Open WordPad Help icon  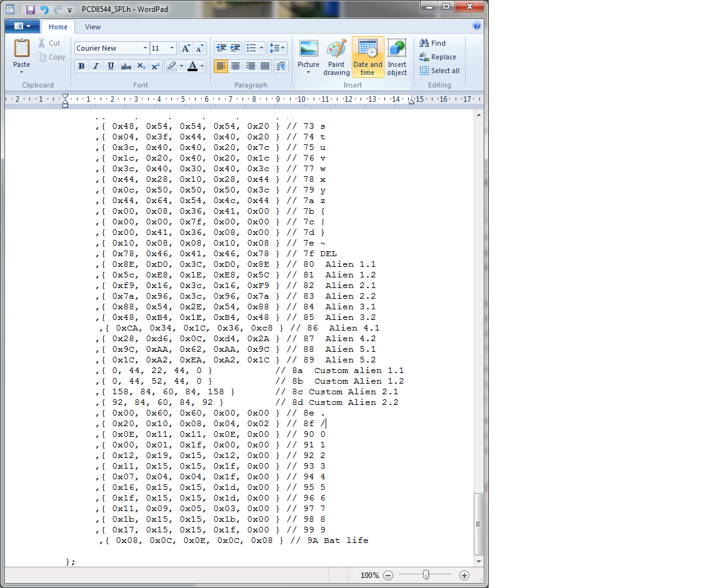477,26
